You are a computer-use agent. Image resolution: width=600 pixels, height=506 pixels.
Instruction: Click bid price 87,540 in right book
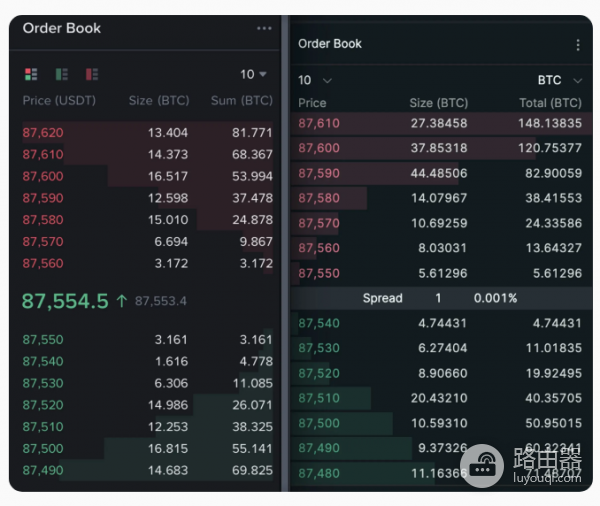tap(319, 323)
